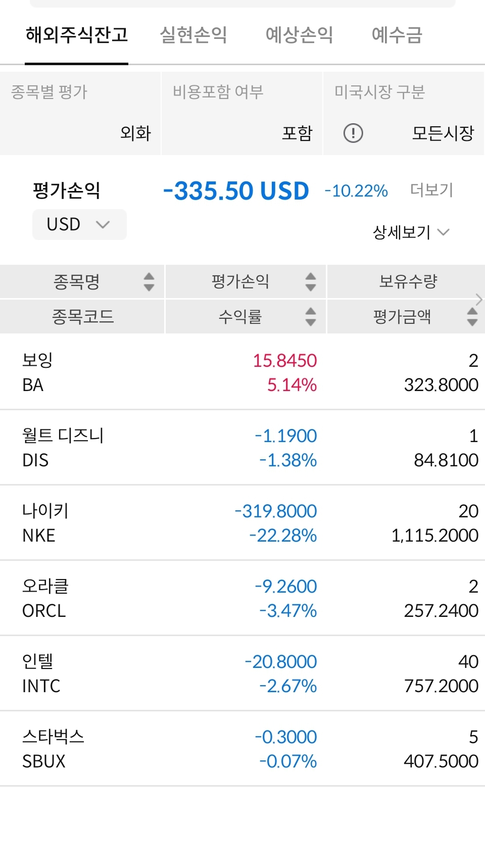Image resolution: width=485 pixels, height=868 pixels.
Task: Switch to the 예상손익 tab
Action: click(x=299, y=35)
